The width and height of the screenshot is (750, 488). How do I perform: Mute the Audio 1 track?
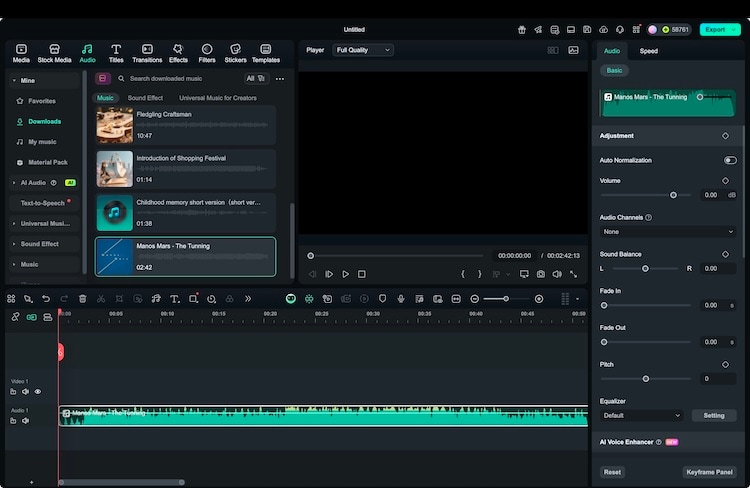pos(25,421)
